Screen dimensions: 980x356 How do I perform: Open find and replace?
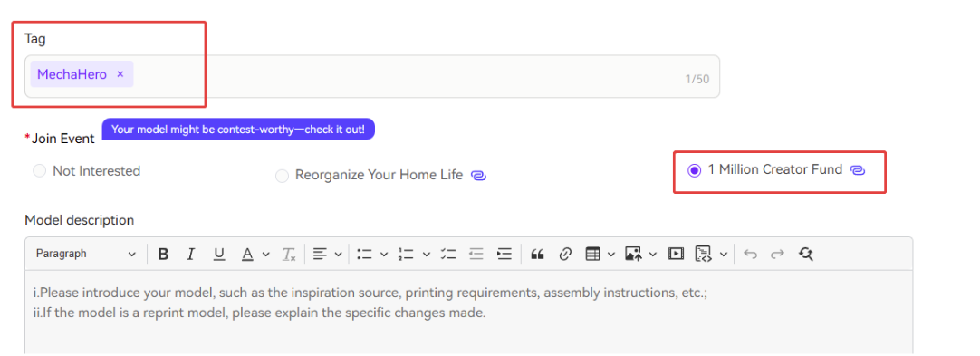click(805, 255)
